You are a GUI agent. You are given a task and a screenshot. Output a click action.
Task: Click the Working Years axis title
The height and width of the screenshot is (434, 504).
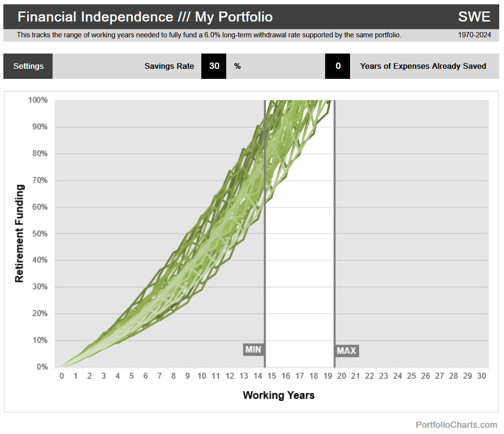point(278,395)
